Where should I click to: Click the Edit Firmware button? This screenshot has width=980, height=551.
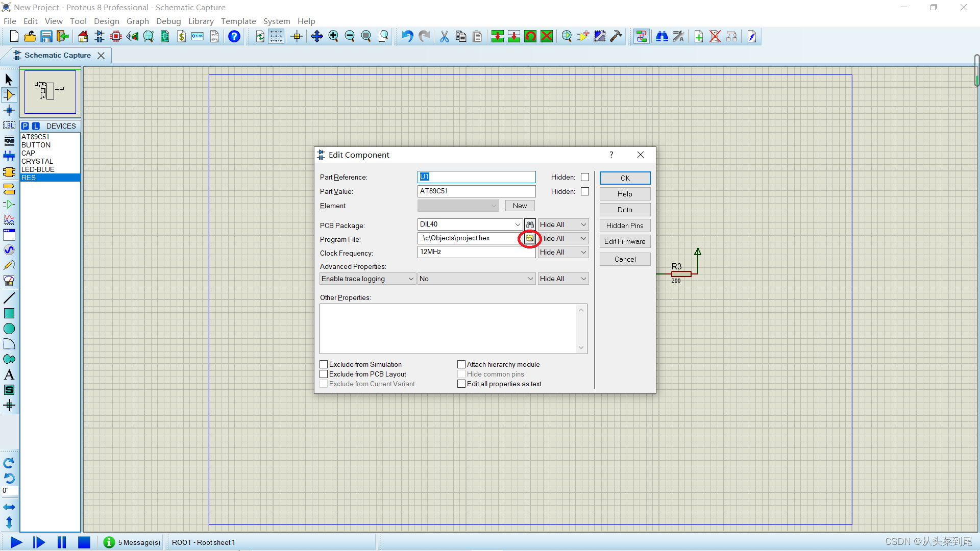[625, 241]
